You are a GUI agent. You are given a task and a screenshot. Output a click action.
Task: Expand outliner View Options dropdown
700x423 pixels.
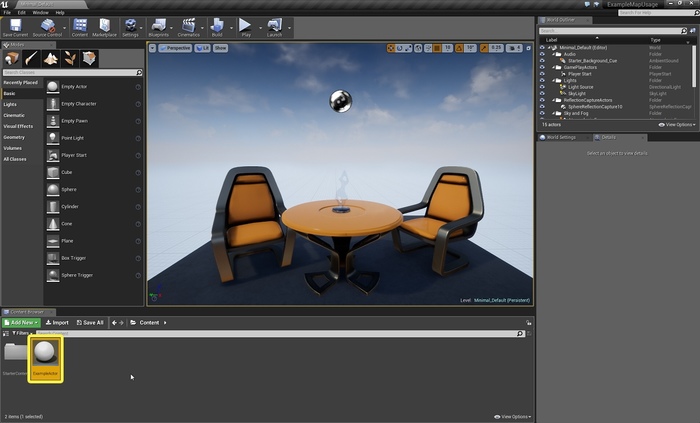(x=677, y=125)
